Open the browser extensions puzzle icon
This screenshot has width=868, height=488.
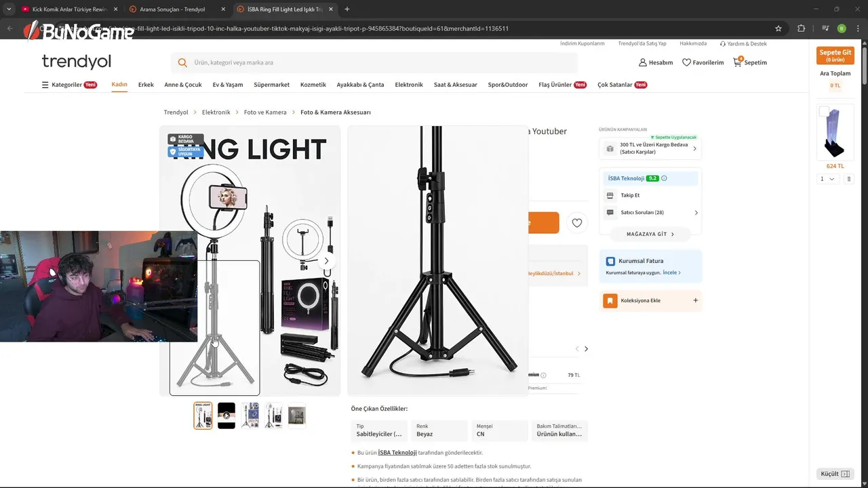801,28
